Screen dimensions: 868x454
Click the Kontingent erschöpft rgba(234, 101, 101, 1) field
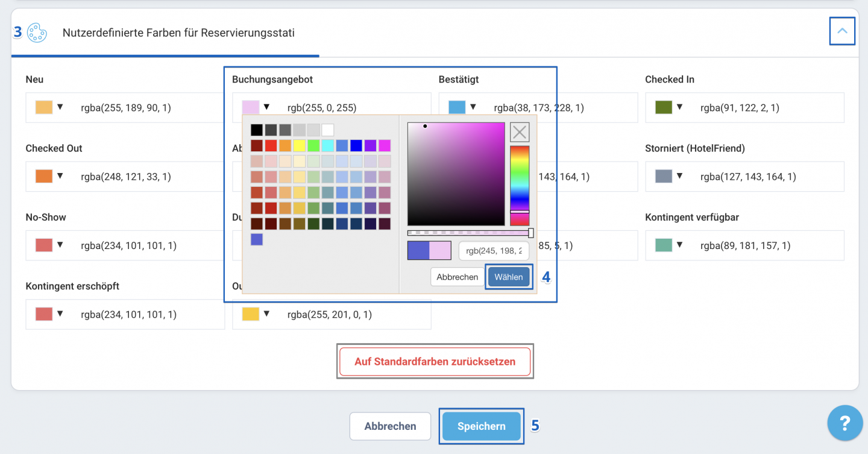125,314
